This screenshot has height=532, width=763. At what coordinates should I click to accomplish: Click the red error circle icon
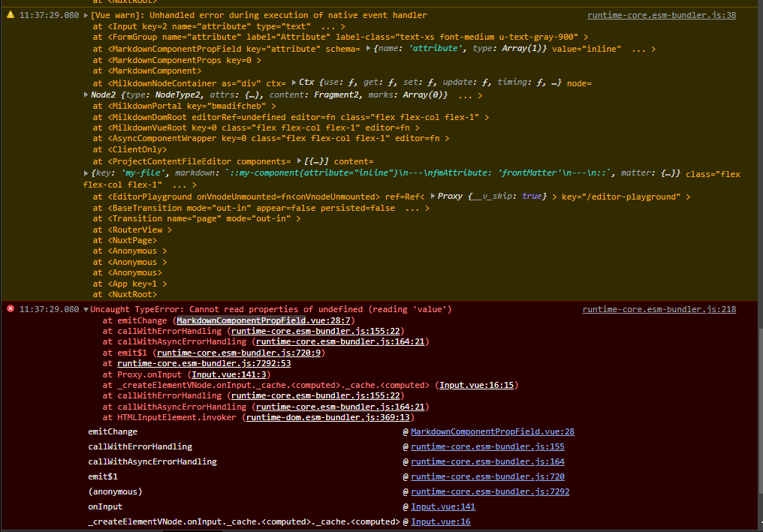(x=11, y=309)
